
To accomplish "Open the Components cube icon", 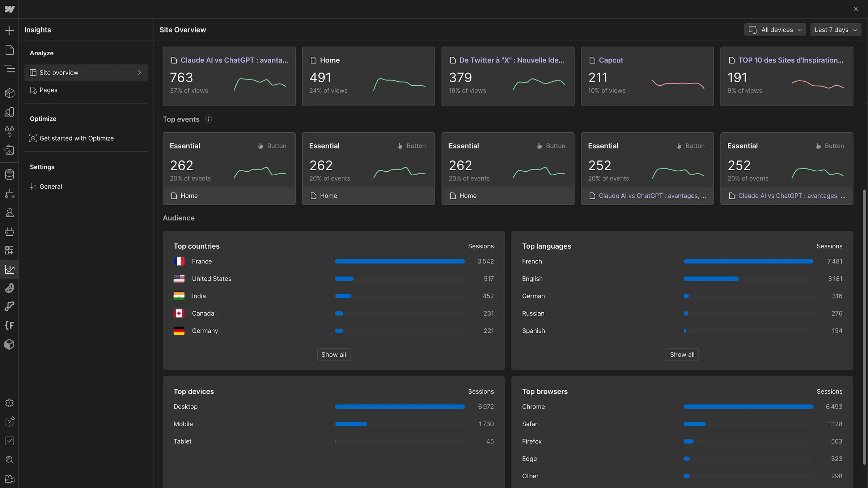I will pyautogui.click(x=9, y=93).
